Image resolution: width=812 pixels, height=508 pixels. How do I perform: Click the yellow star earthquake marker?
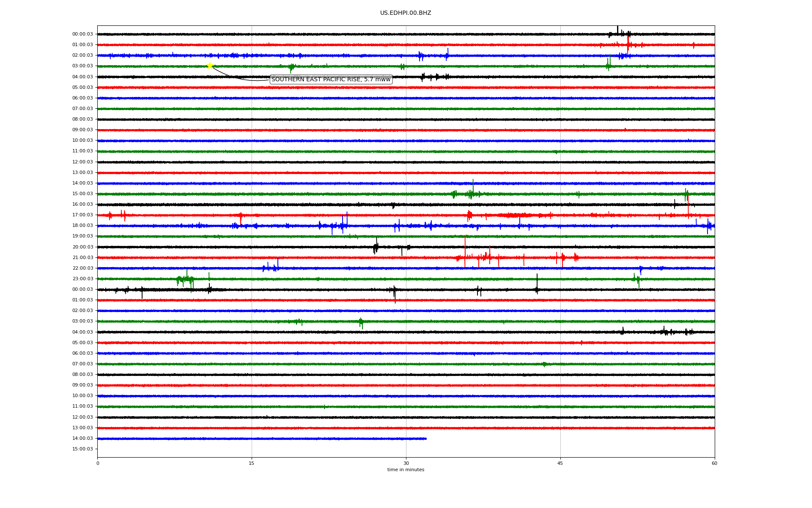(209, 66)
